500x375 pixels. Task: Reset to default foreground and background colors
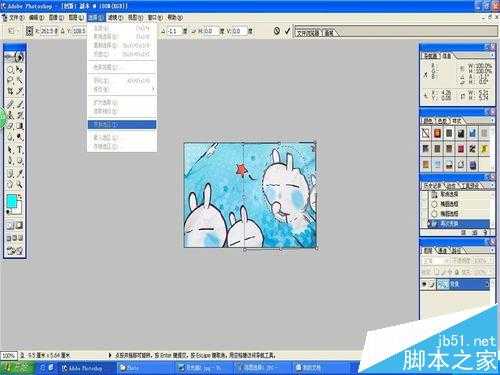click(9, 211)
